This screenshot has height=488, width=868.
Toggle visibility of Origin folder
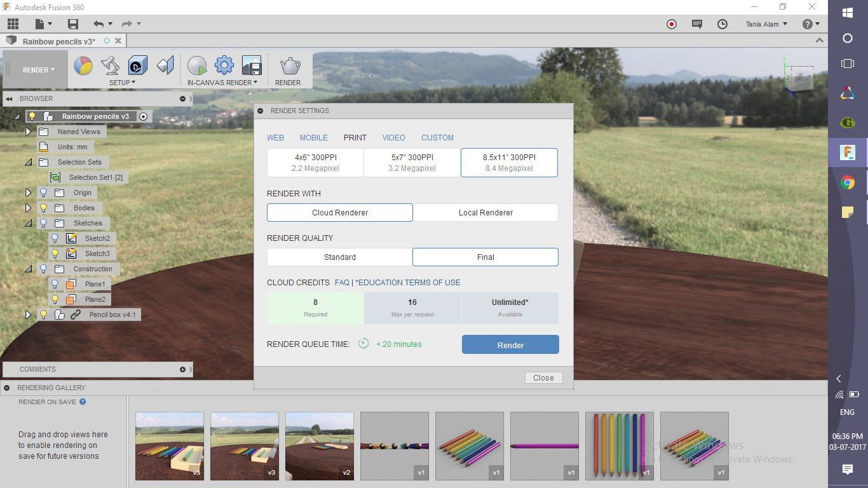click(44, 193)
